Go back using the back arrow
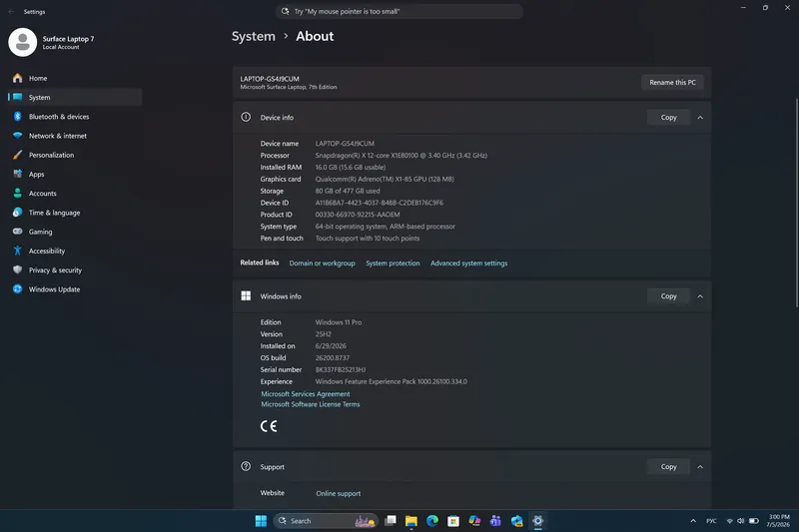Screen dimensions: 799x532 [x=11, y=11]
